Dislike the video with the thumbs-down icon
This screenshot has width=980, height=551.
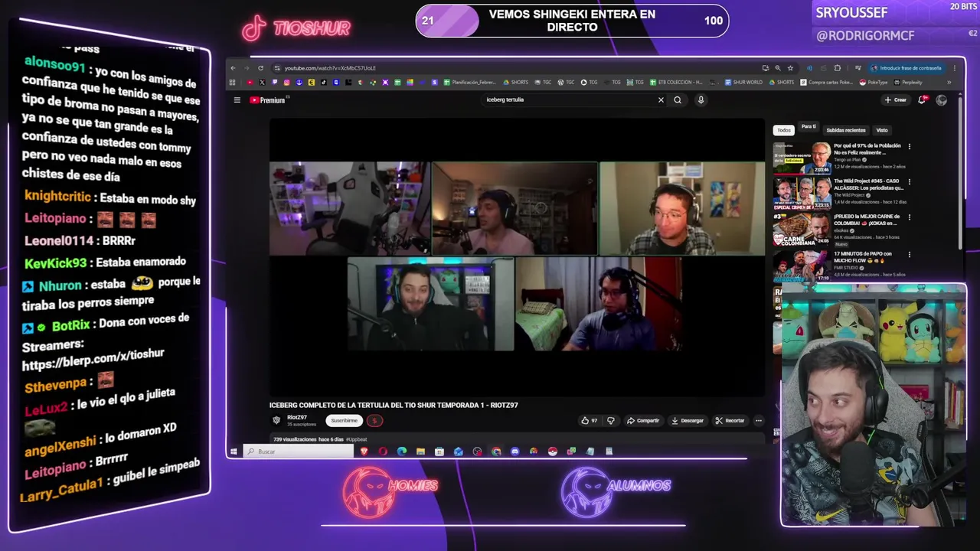click(610, 420)
